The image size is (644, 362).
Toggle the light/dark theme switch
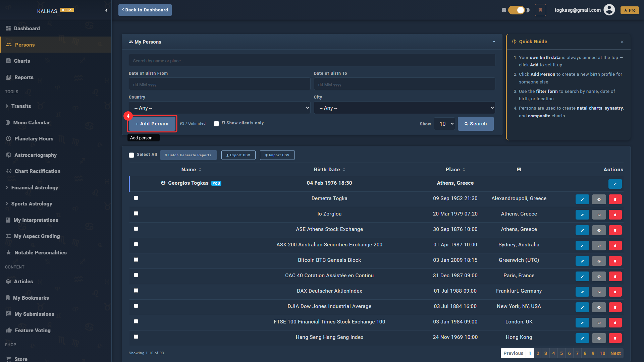(x=516, y=10)
